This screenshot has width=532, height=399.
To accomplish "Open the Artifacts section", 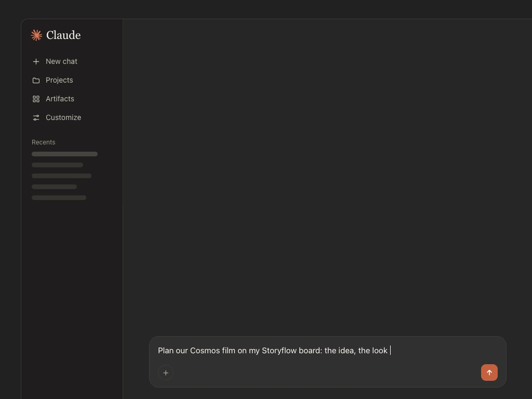I will [60, 99].
